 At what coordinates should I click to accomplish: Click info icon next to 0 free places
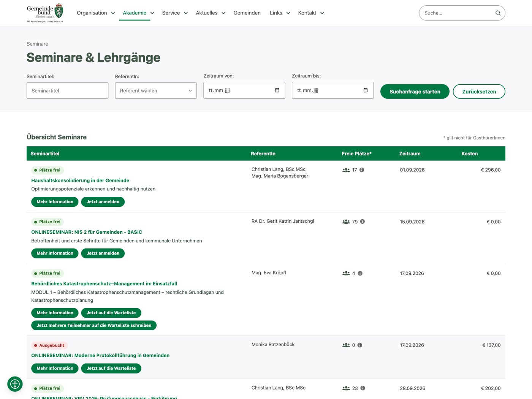[x=360, y=345]
